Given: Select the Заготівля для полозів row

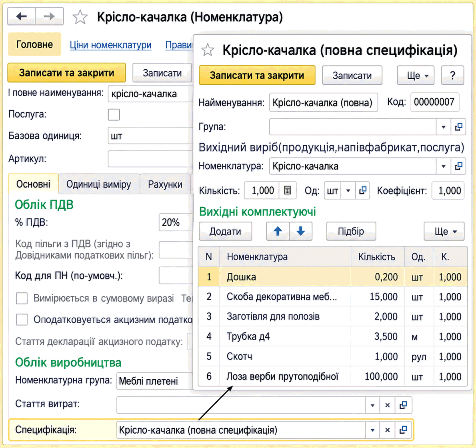Looking at the screenshot, I should [x=333, y=316].
